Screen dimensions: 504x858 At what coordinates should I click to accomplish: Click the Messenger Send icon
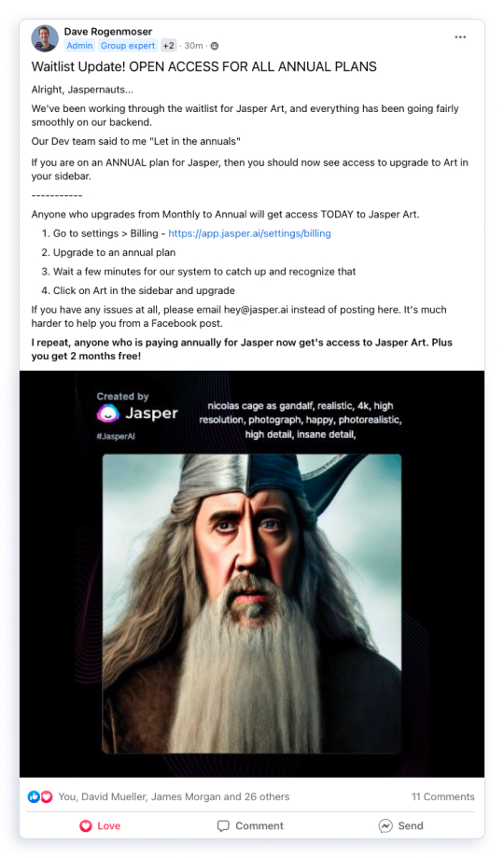(x=385, y=825)
